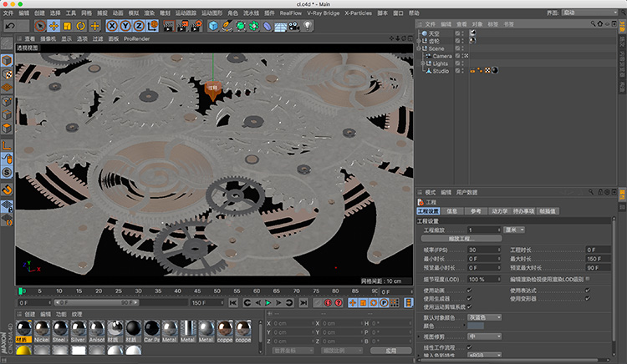Open the sRGB input color dropdown
This screenshot has height=364, width=627.
[484, 355]
